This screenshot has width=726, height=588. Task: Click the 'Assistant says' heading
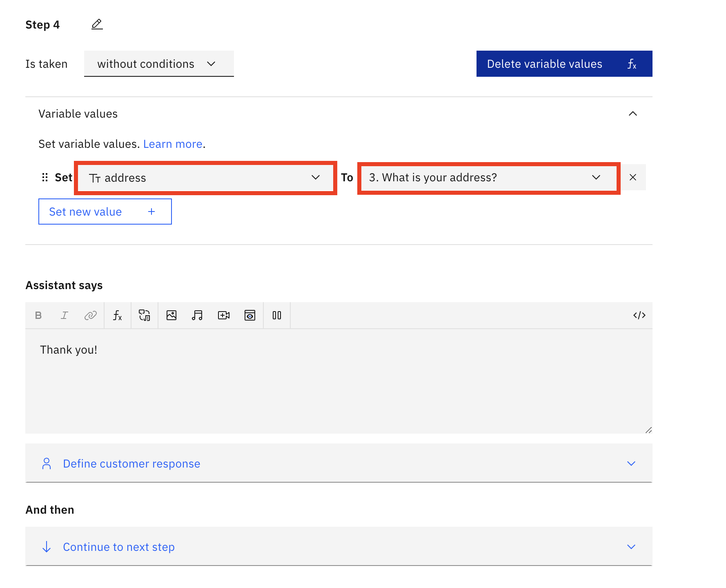pos(64,285)
